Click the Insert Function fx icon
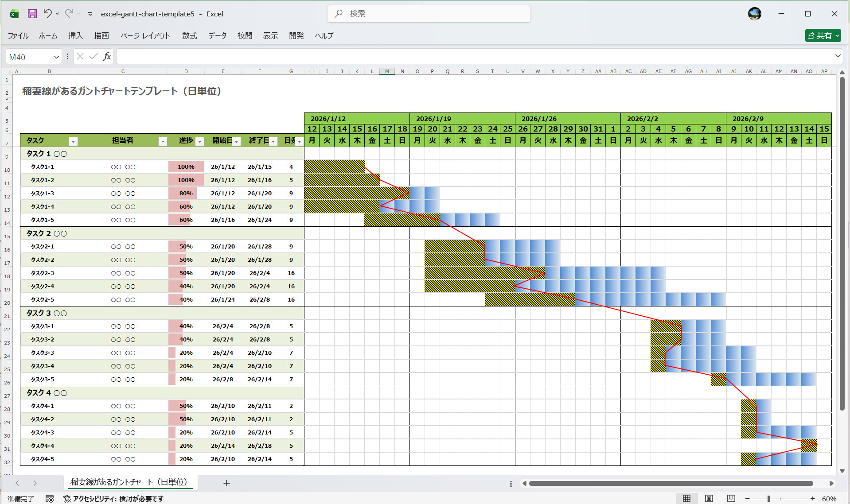850x504 pixels. coord(107,56)
